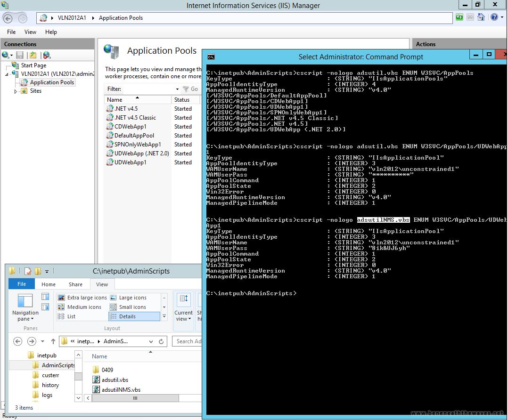Open the recent locations dropdown in Explorer

pyautogui.click(x=42, y=341)
